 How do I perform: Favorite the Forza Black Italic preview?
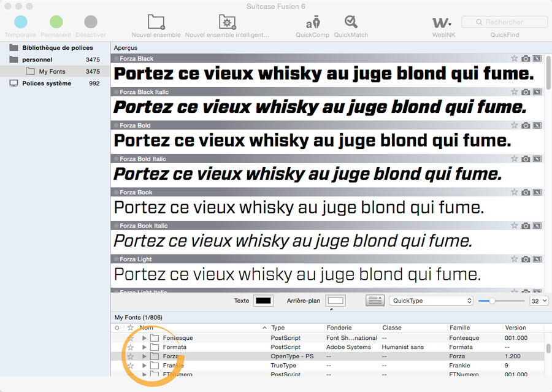pyautogui.click(x=515, y=92)
